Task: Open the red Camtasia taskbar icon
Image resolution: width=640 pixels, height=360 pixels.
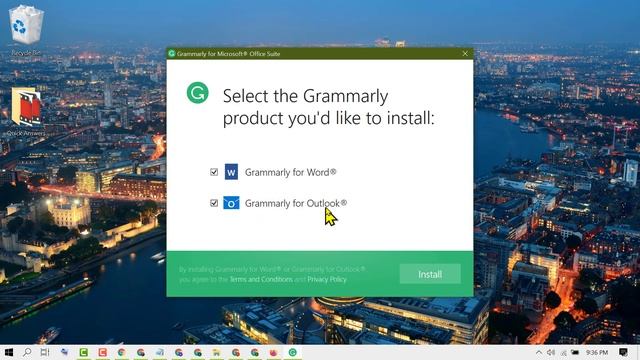Action: tap(102, 352)
